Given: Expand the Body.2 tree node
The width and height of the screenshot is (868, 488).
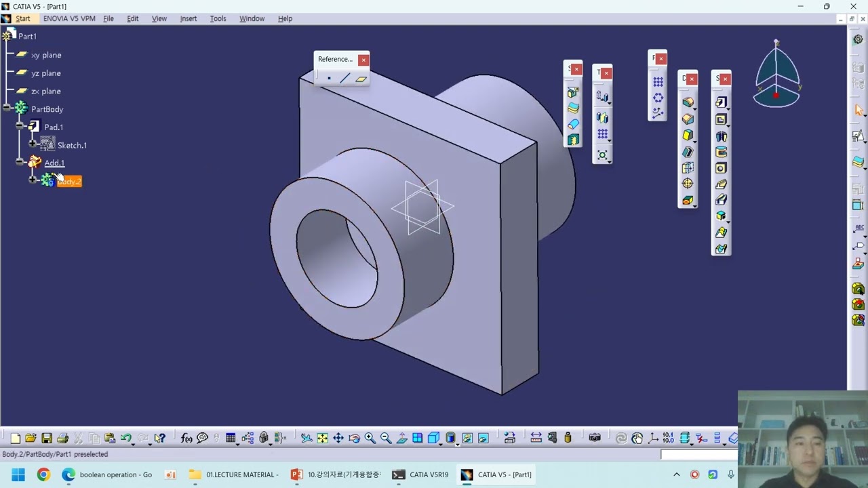Looking at the screenshot, I should [33, 180].
